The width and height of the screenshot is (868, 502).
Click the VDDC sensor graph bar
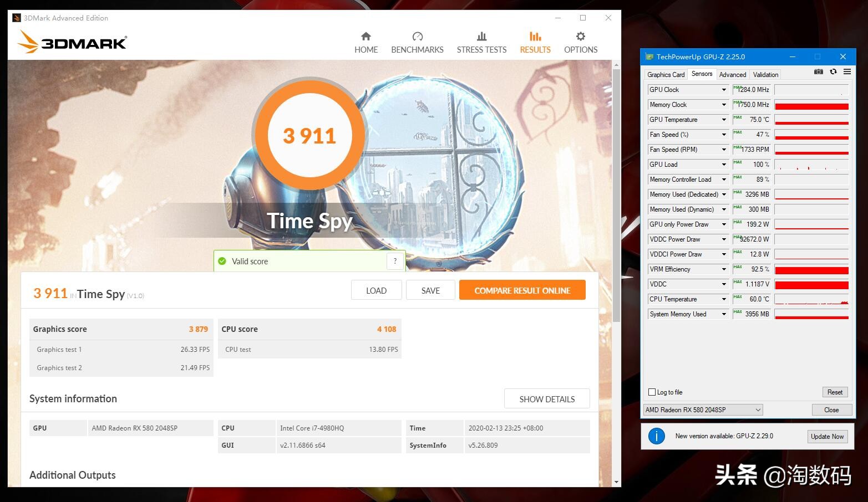(x=811, y=284)
